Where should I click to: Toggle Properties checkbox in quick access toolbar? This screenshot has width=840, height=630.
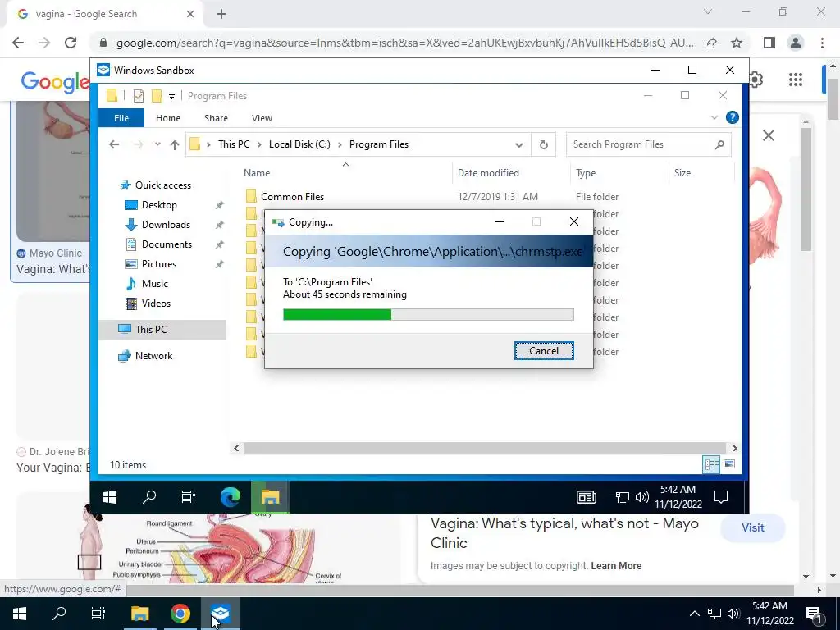tap(138, 96)
